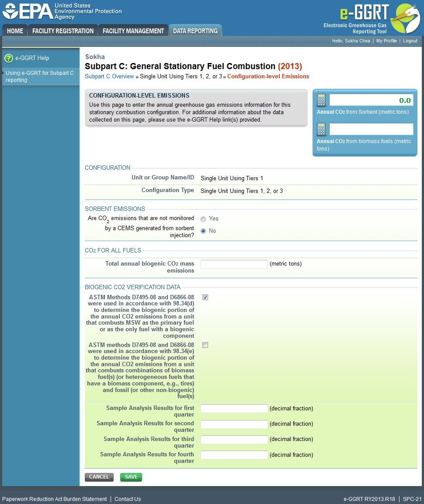This screenshot has height=504, width=424.
Task: Click Annual CO2 from biomass fuels value field
Action: (x=371, y=129)
